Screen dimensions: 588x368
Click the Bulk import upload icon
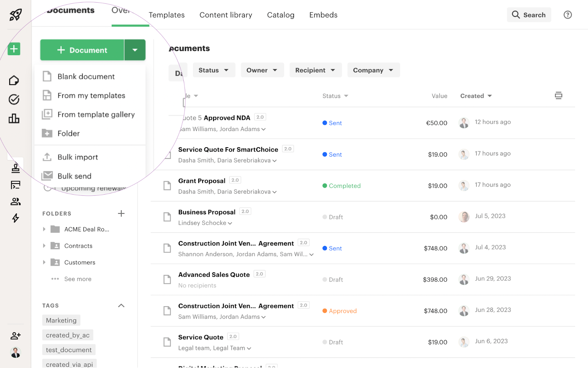point(47,157)
